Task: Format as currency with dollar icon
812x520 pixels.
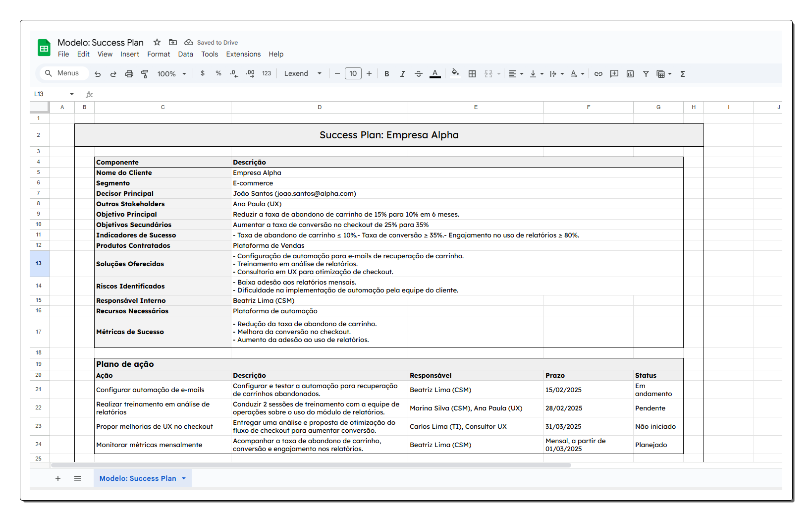Action: 203,73
